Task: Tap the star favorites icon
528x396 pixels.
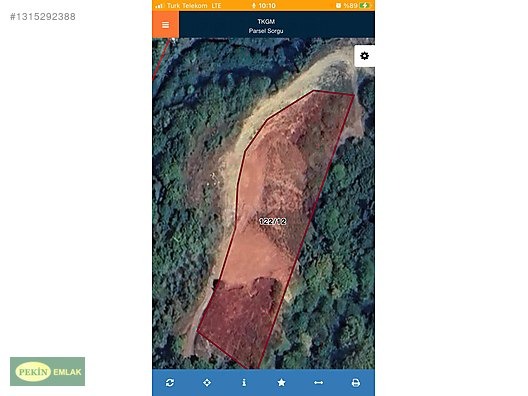Action: [282, 383]
